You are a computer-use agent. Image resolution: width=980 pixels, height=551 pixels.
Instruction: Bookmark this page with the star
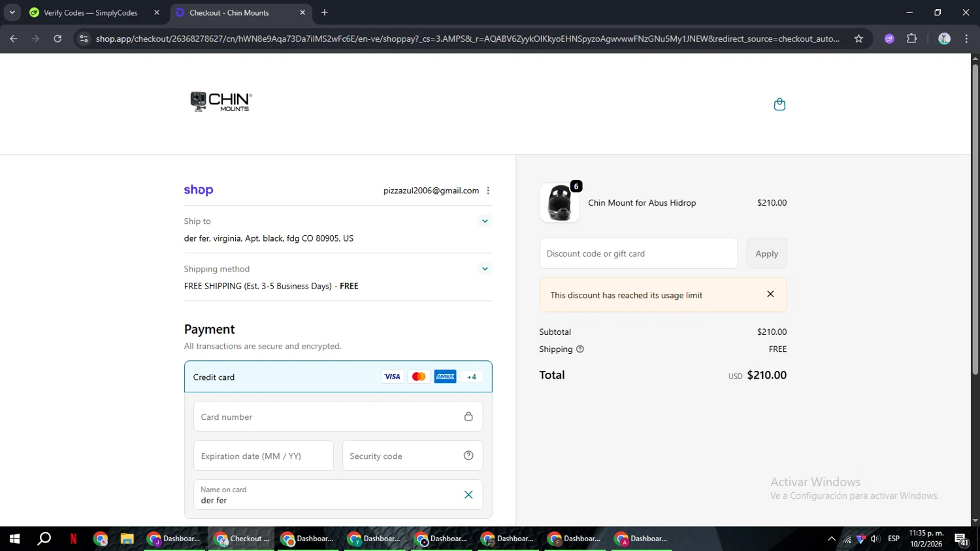click(x=858, y=39)
